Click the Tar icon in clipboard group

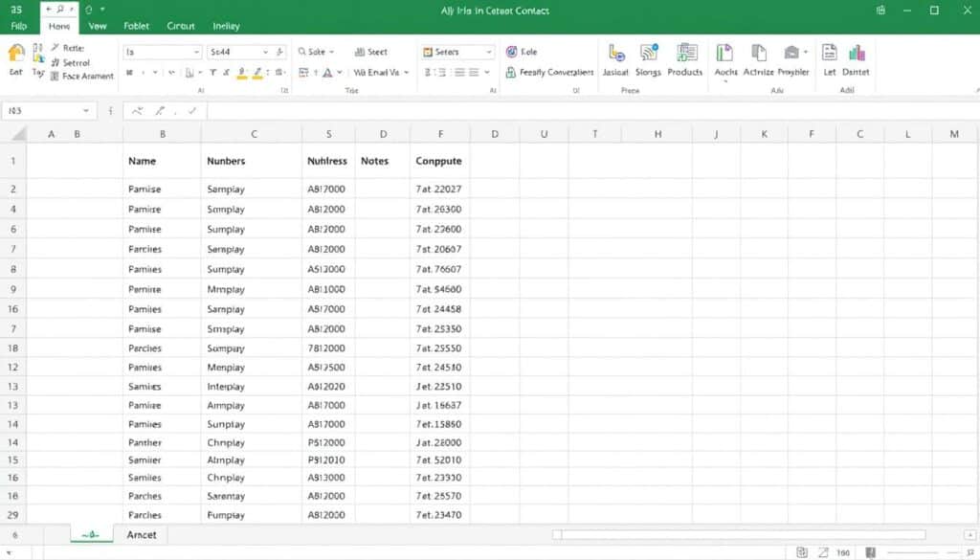(38, 54)
